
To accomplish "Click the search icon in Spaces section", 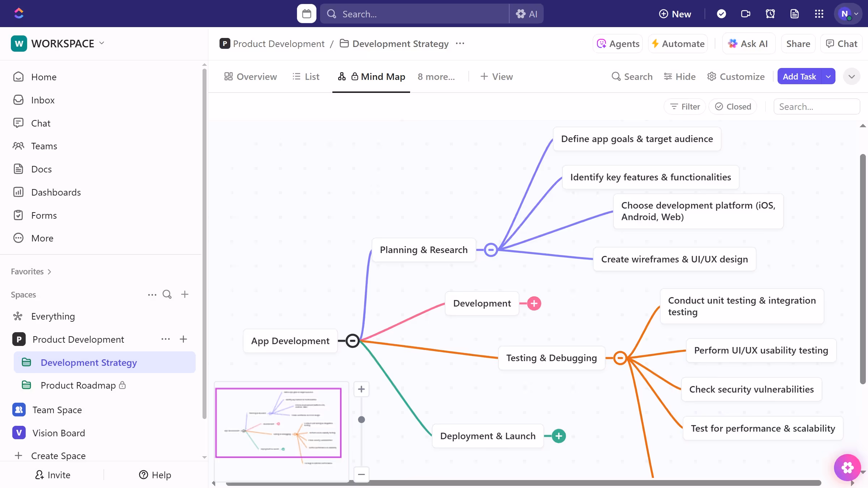I will click(x=167, y=294).
